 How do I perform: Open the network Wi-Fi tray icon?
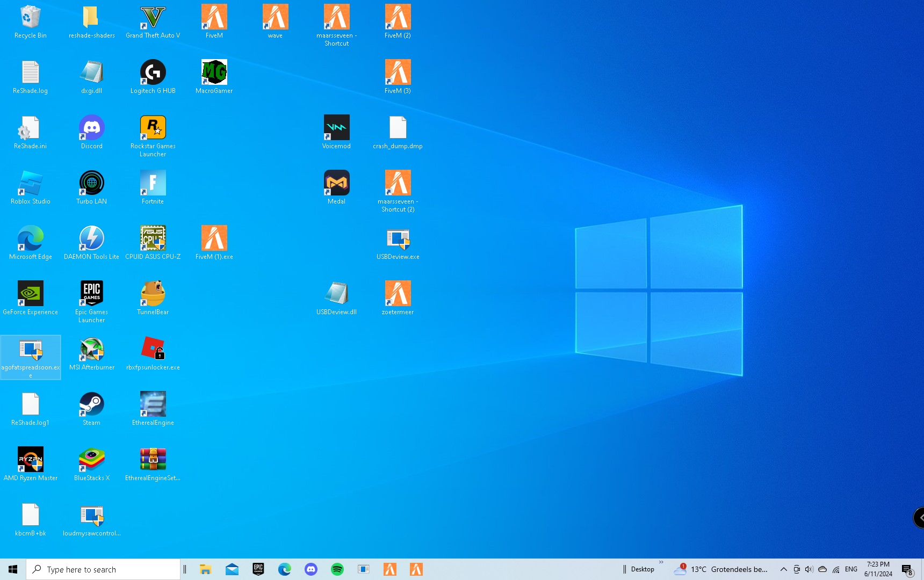[x=836, y=569]
